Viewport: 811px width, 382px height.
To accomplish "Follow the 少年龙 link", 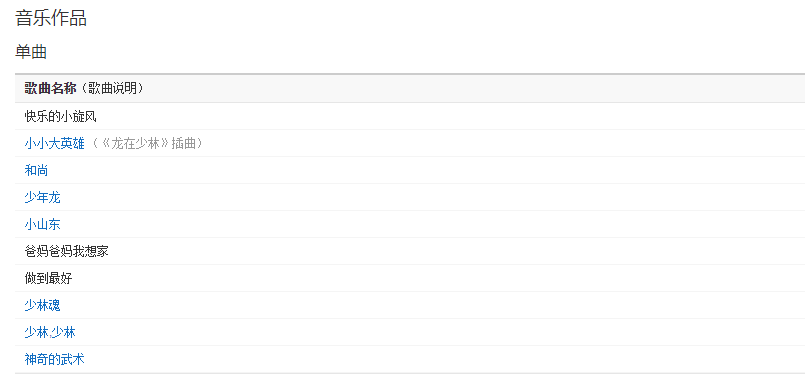I will [42, 197].
